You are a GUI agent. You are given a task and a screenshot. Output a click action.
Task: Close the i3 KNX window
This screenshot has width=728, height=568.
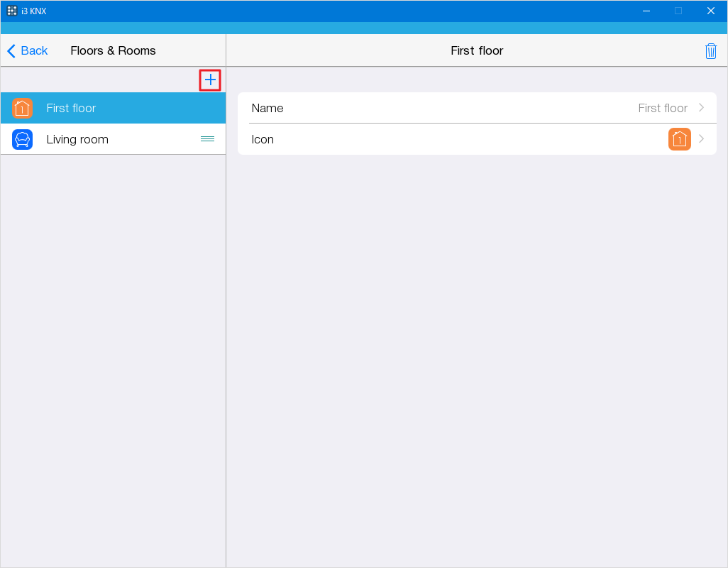point(710,11)
